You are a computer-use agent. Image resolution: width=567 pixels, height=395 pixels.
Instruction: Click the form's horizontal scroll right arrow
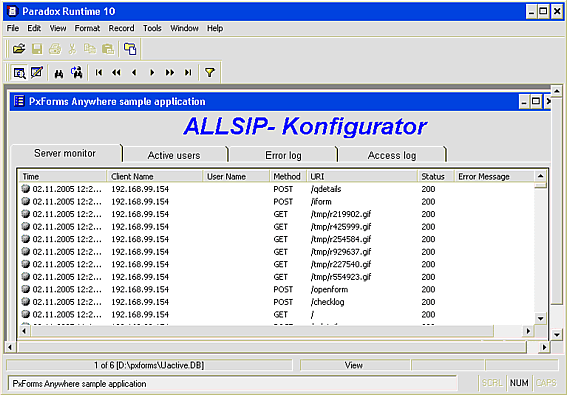coord(544,347)
